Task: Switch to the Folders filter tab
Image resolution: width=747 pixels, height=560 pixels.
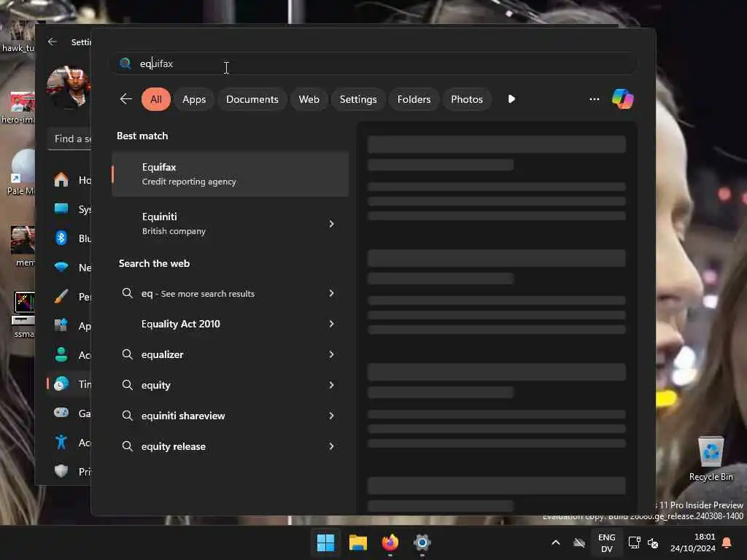Action: tap(414, 99)
